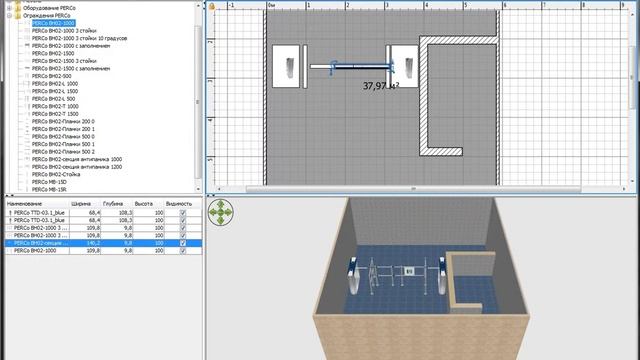640x360 pixels.
Task: Click the right arrow of 3D navigation pad
Action: pos(229,212)
